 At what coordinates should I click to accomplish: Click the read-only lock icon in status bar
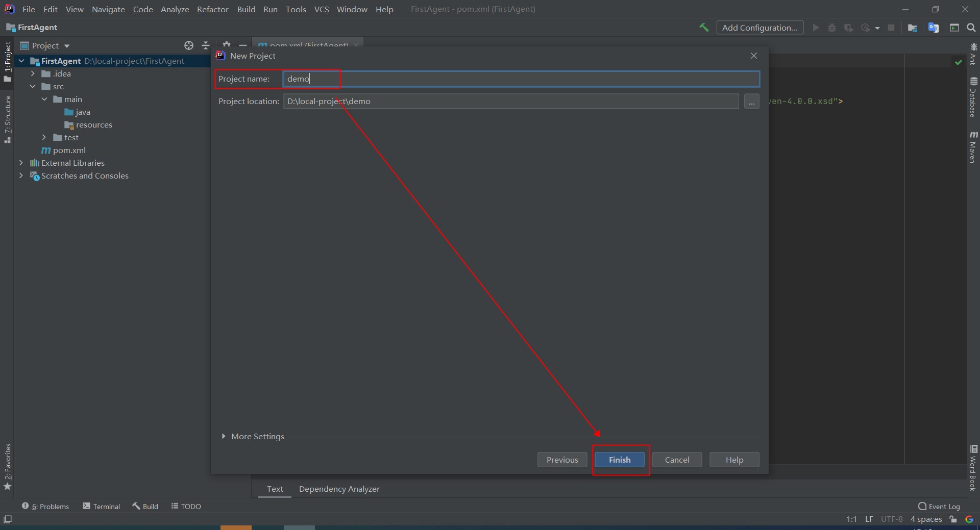953,519
